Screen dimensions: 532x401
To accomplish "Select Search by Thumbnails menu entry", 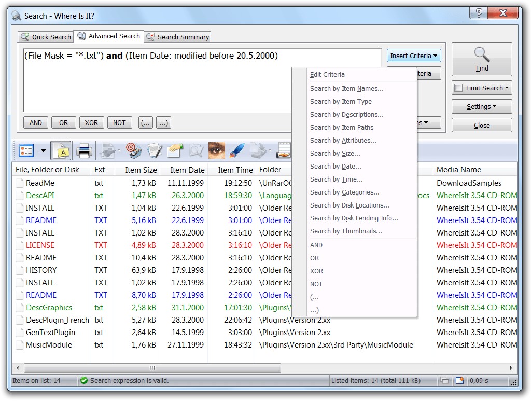I will point(345,231).
